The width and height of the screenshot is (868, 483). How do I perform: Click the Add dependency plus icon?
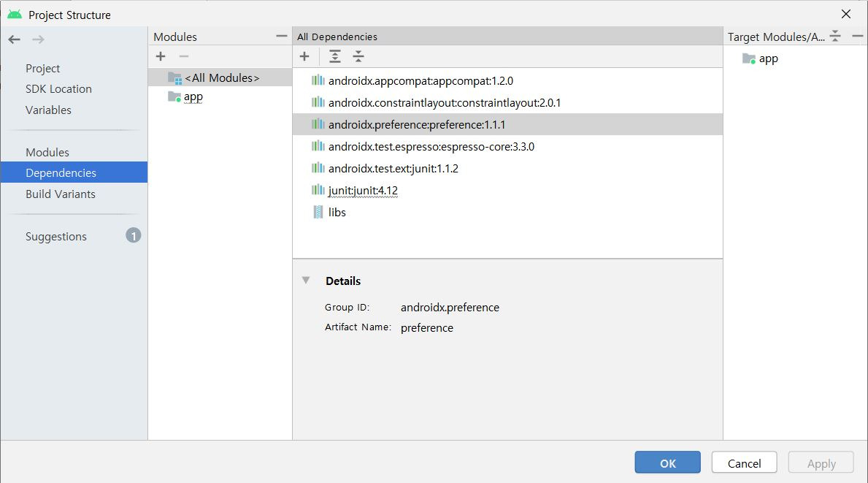[x=305, y=56]
